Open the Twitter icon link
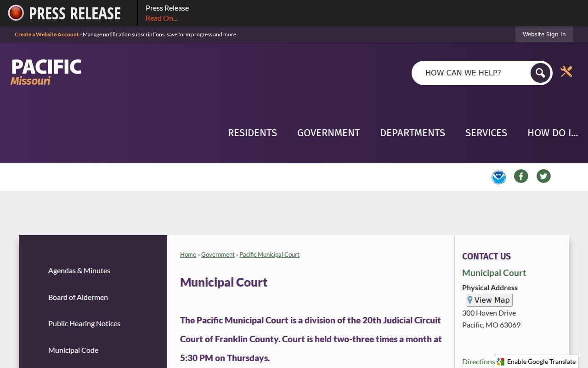The height and width of the screenshot is (368, 588). coord(543,176)
